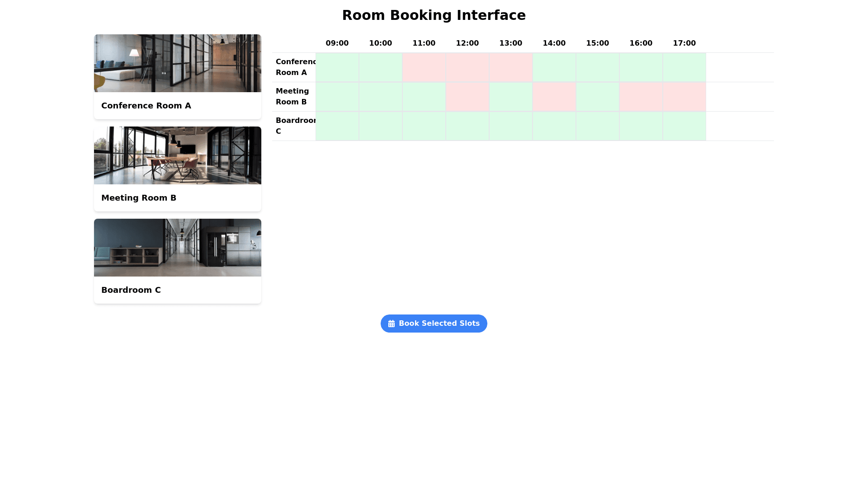The width and height of the screenshot is (868, 488).
Task: Open Boardroom C photo thumbnail
Action: (178, 248)
